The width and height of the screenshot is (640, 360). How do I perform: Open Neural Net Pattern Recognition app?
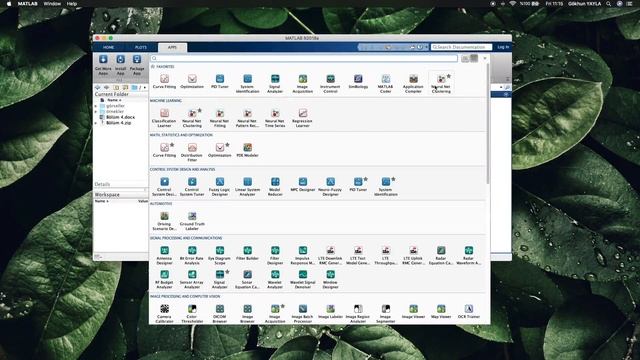tap(247, 118)
